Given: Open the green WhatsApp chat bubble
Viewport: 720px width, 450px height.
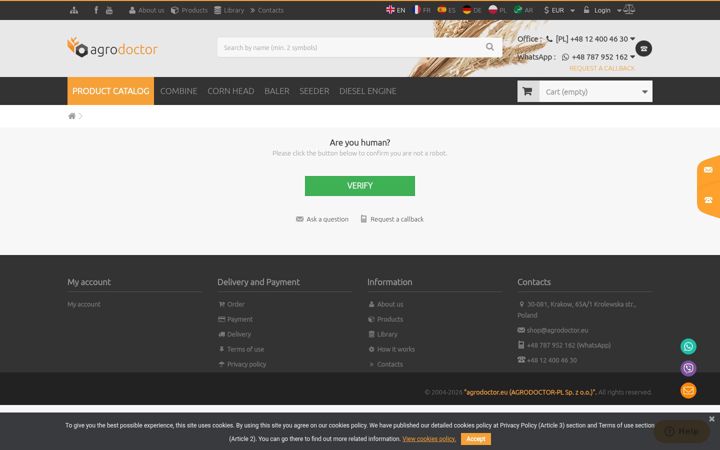Looking at the screenshot, I should [688, 346].
